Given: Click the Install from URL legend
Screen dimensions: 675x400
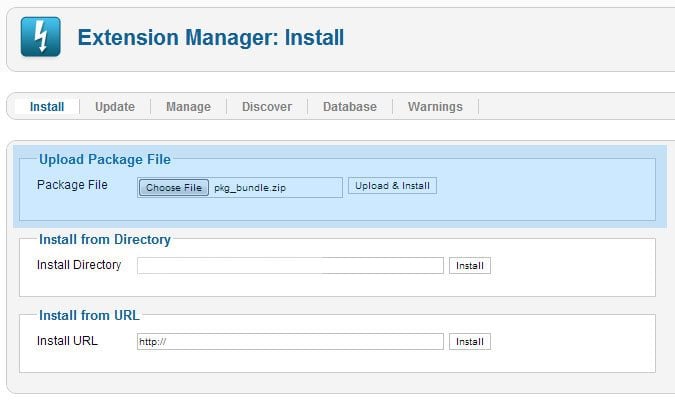Looking at the screenshot, I should tap(89, 316).
